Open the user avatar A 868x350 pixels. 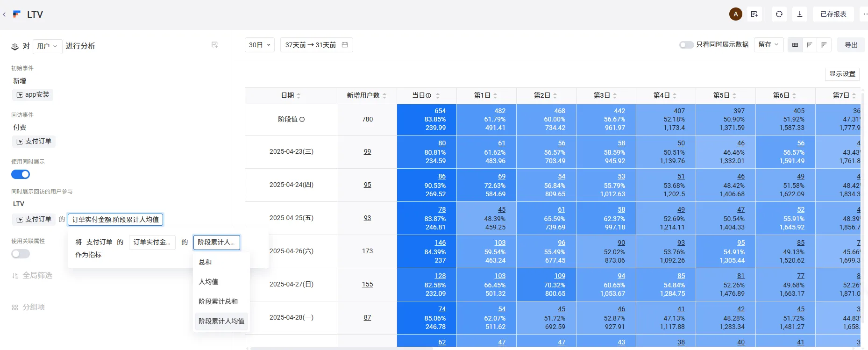tap(735, 14)
